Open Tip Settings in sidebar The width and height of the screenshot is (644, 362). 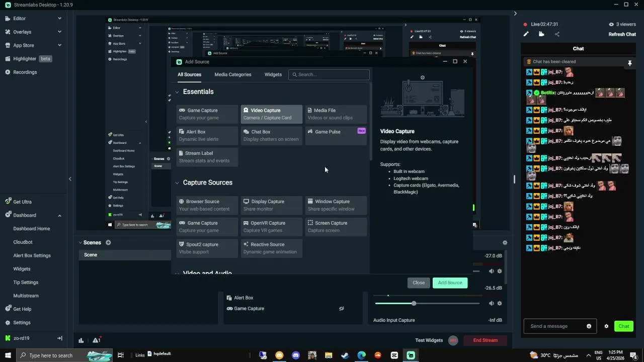[x=26, y=283]
